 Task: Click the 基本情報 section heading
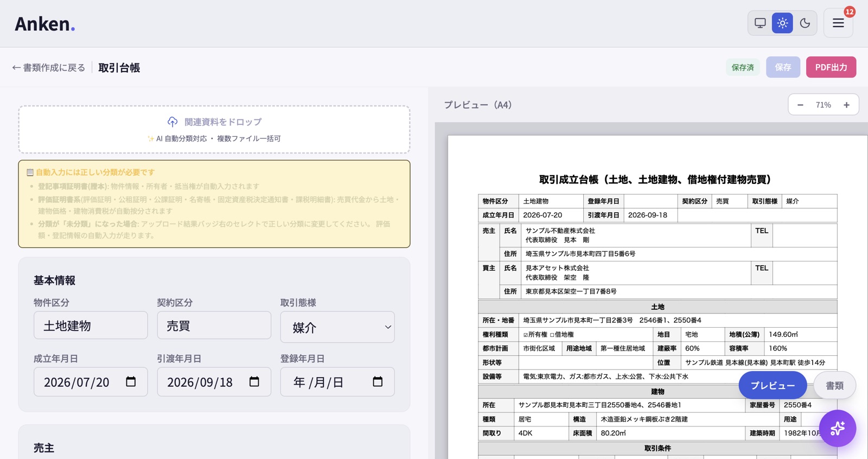click(54, 280)
